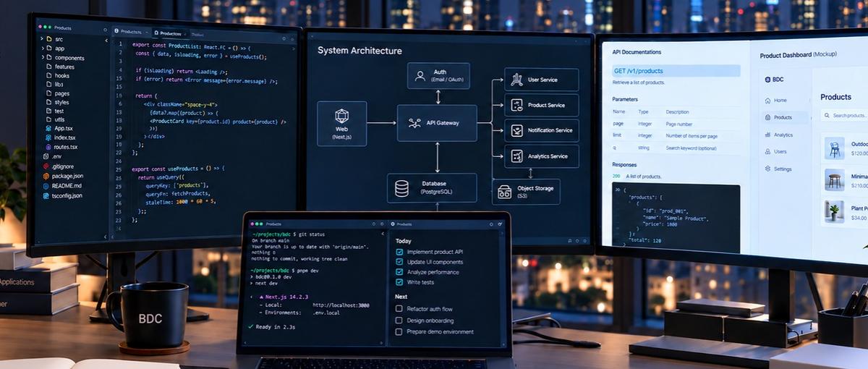
Task: Click the Object Storage icon
Action: click(x=505, y=192)
